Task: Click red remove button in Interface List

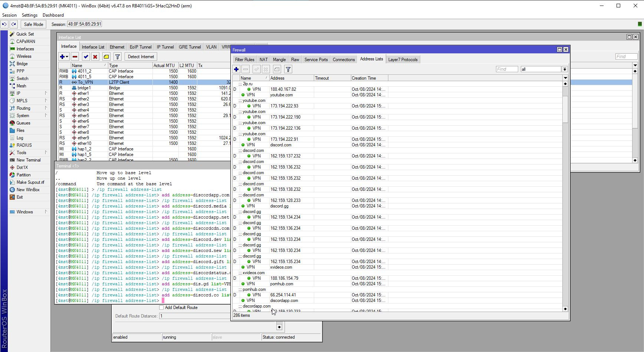Action: [x=75, y=57]
